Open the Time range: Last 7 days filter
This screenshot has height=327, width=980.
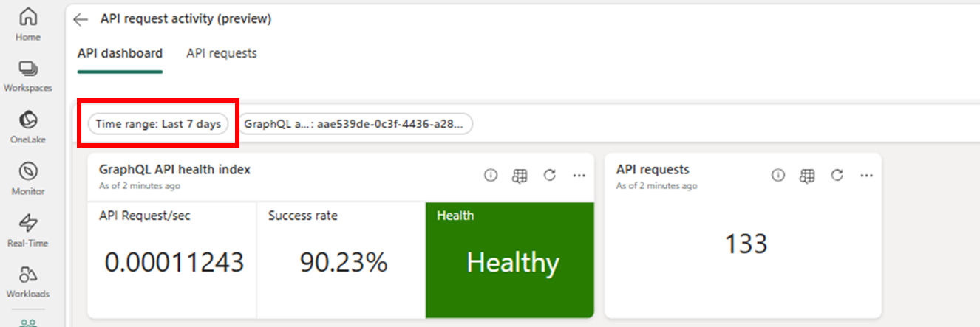click(x=158, y=124)
